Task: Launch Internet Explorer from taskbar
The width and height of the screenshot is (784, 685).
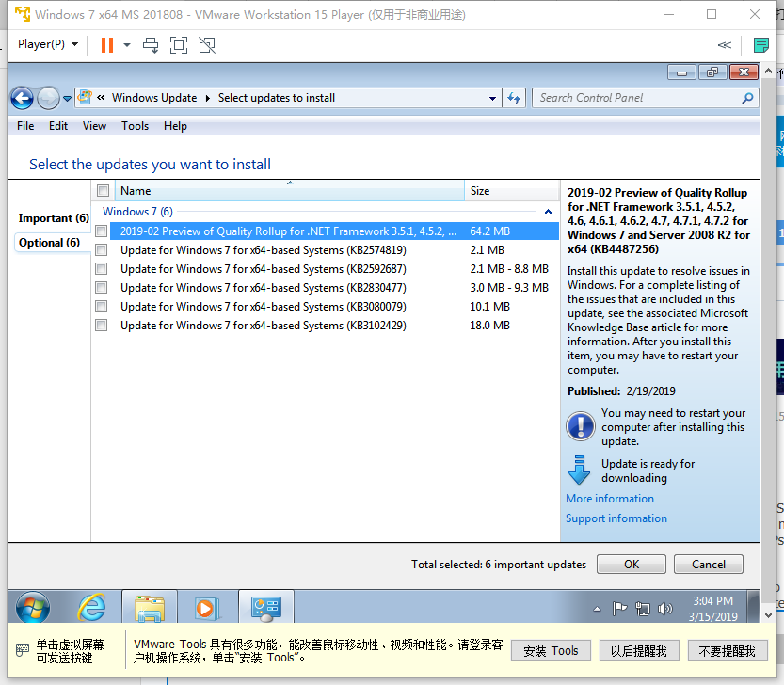Action: coord(91,607)
